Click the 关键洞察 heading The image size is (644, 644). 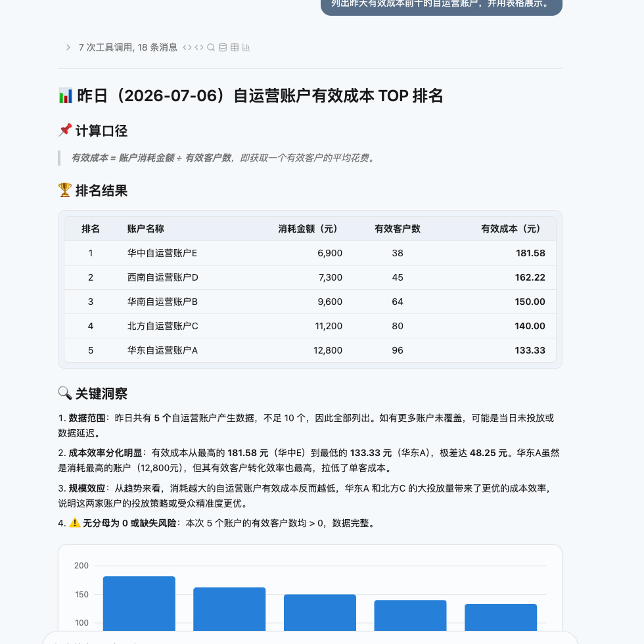pos(101,394)
